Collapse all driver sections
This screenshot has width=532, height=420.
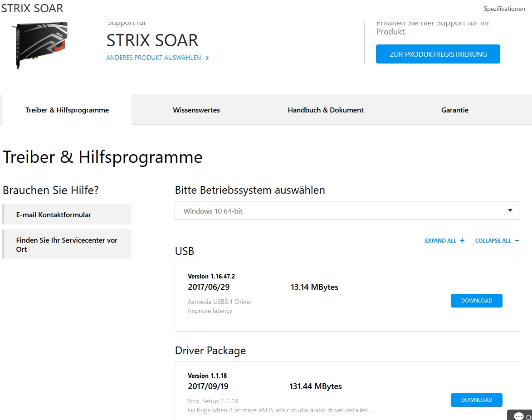click(497, 240)
